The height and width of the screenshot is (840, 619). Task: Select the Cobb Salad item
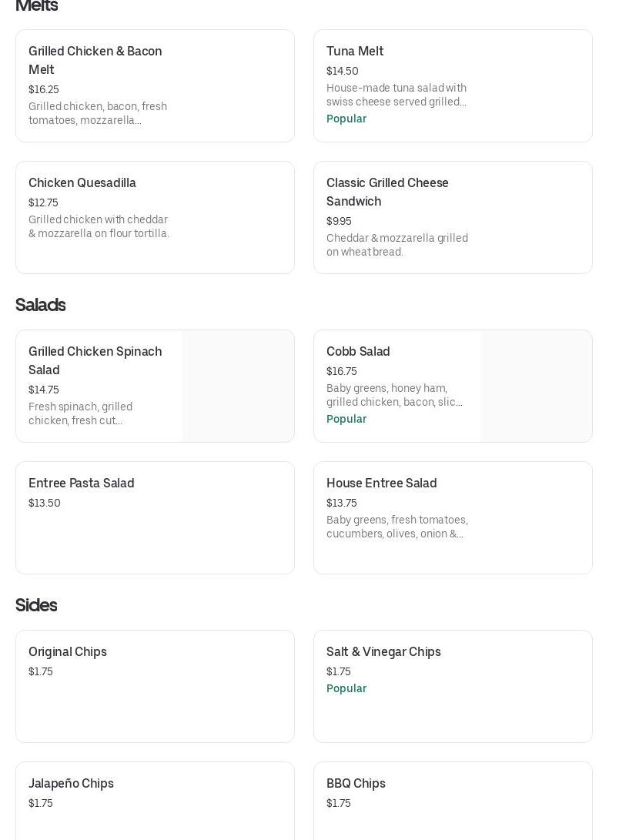click(358, 352)
